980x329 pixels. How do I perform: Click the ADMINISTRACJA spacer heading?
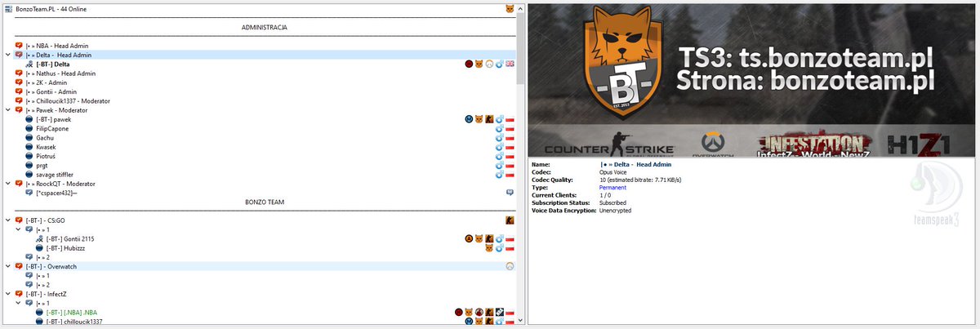point(264,27)
